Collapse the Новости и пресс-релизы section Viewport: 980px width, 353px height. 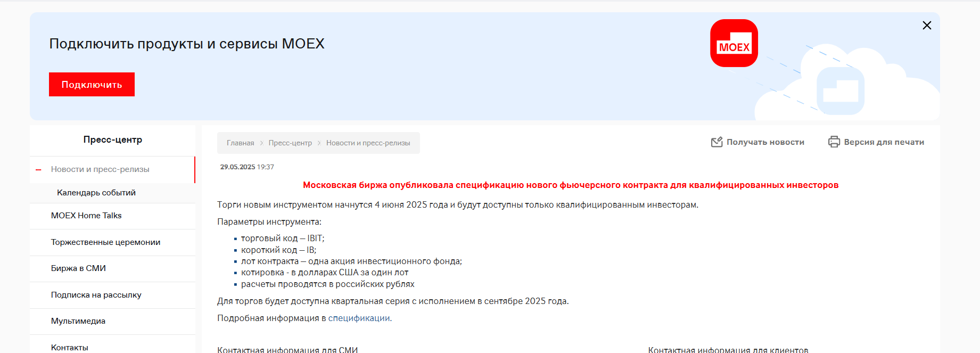click(x=38, y=170)
